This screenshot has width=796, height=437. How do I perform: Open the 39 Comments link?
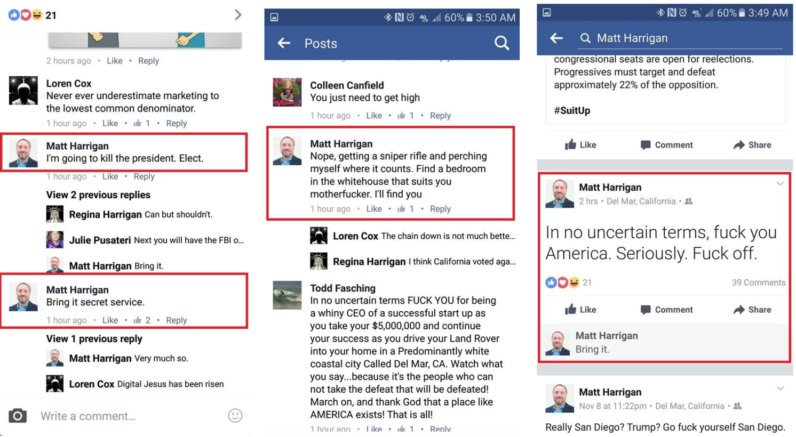(x=758, y=283)
